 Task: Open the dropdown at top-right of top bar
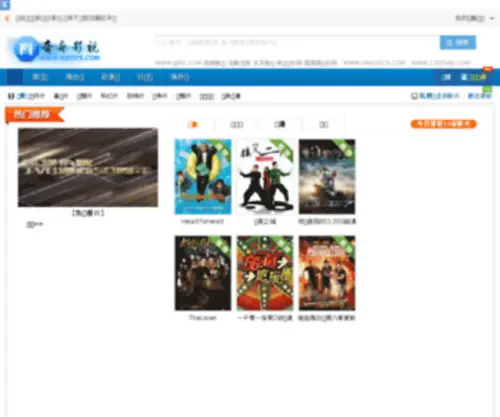(x=475, y=18)
